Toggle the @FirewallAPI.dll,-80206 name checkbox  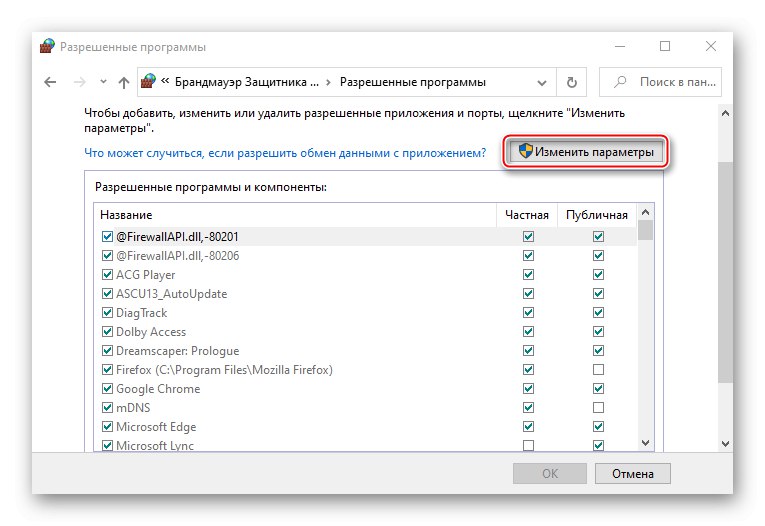[x=107, y=256]
